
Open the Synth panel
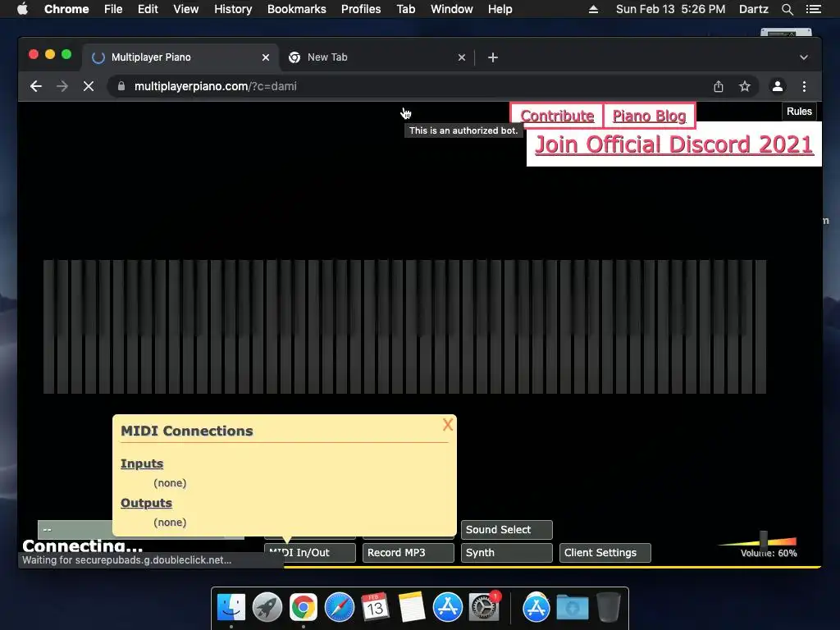point(506,553)
